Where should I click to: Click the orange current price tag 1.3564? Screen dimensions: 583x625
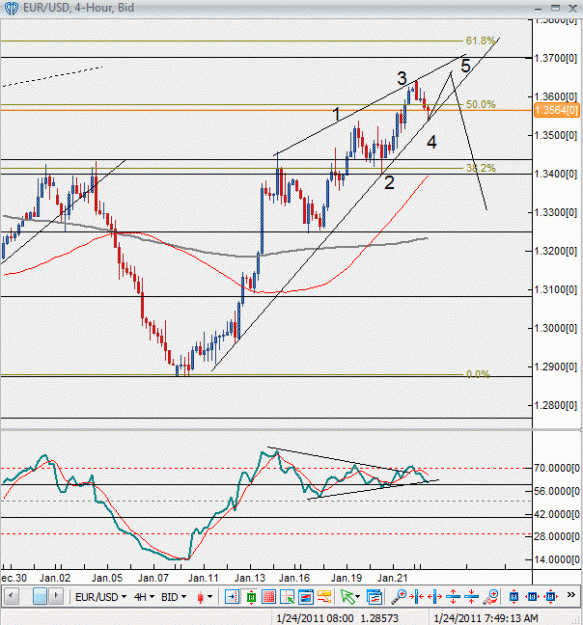(x=556, y=110)
